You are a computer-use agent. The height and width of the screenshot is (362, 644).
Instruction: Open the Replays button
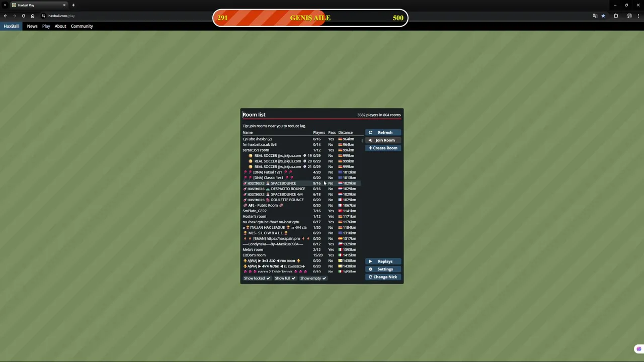pos(383,261)
